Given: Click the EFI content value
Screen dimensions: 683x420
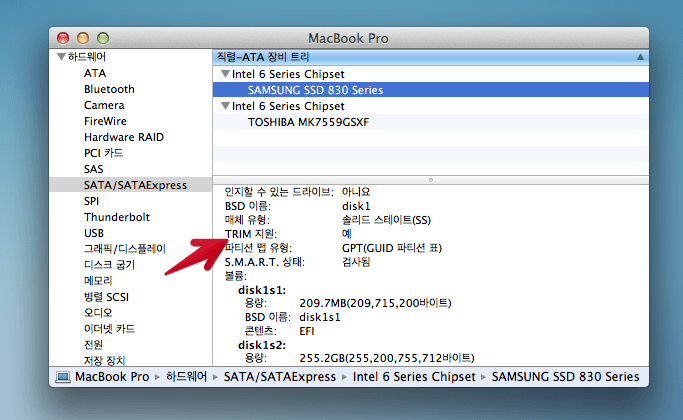Looking at the screenshot, I should [307, 331].
